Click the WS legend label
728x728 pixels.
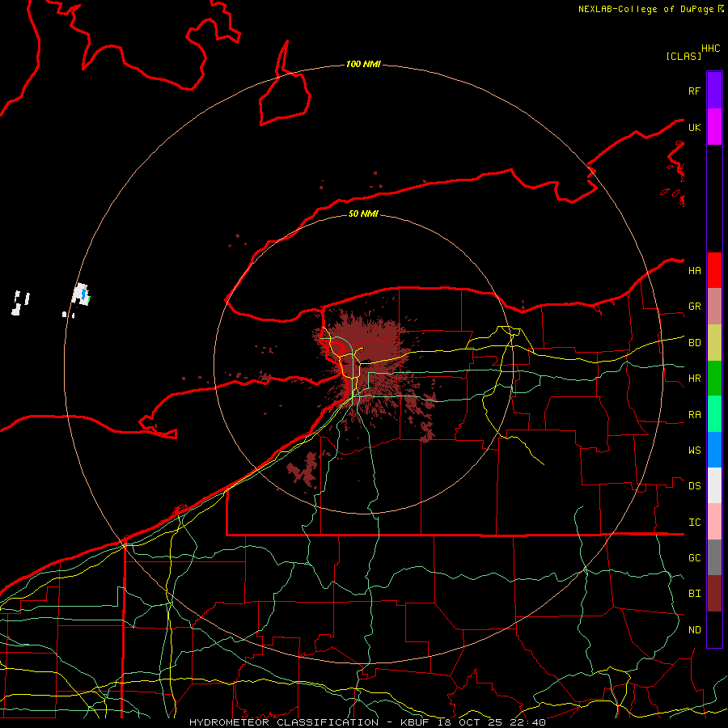694,451
